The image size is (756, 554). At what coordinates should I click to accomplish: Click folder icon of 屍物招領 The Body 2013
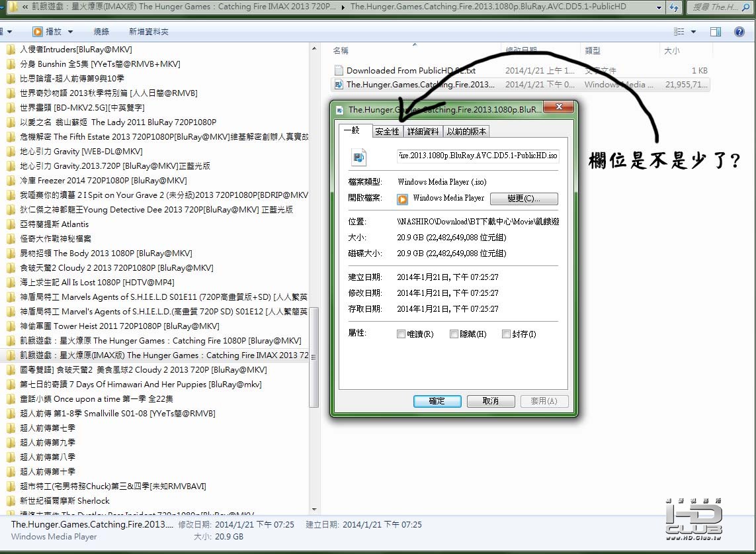click(11, 254)
